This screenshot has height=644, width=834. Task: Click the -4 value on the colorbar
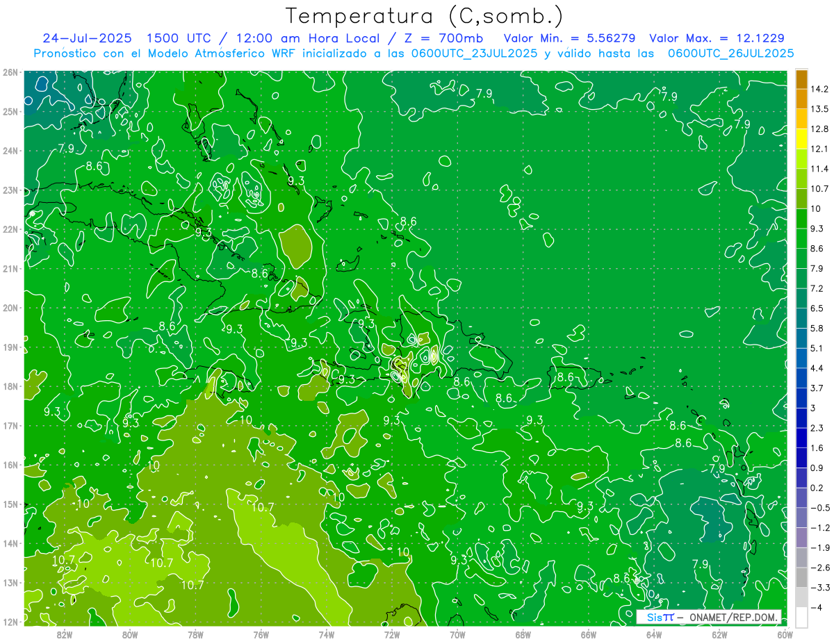point(817,607)
